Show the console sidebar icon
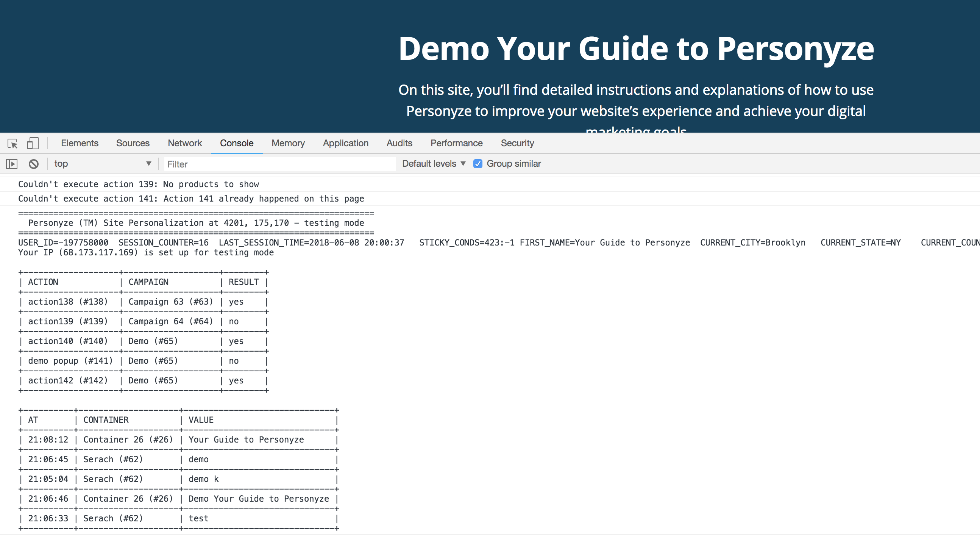Screen dimensions: 980x535 [x=12, y=164]
